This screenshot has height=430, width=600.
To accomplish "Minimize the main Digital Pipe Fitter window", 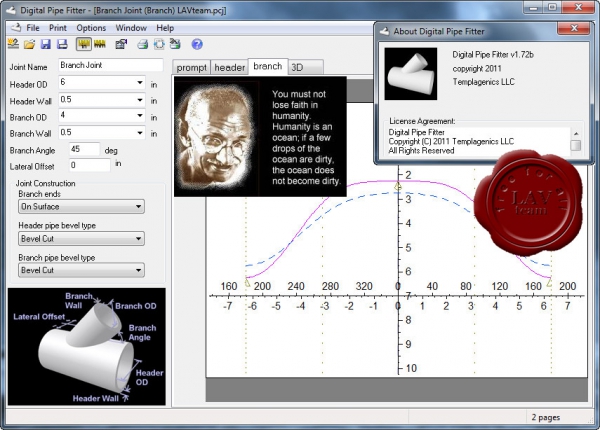I will point(534,8).
